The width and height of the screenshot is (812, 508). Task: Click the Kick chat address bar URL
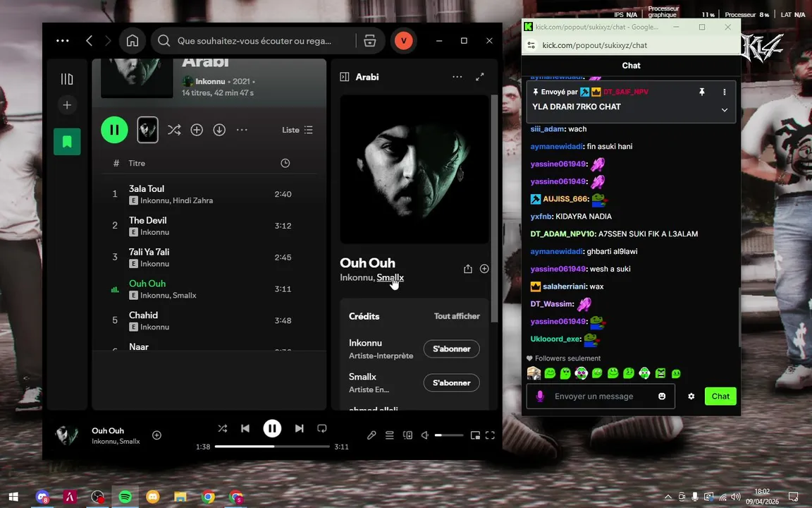pyautogui.click(x=594, y=45)
